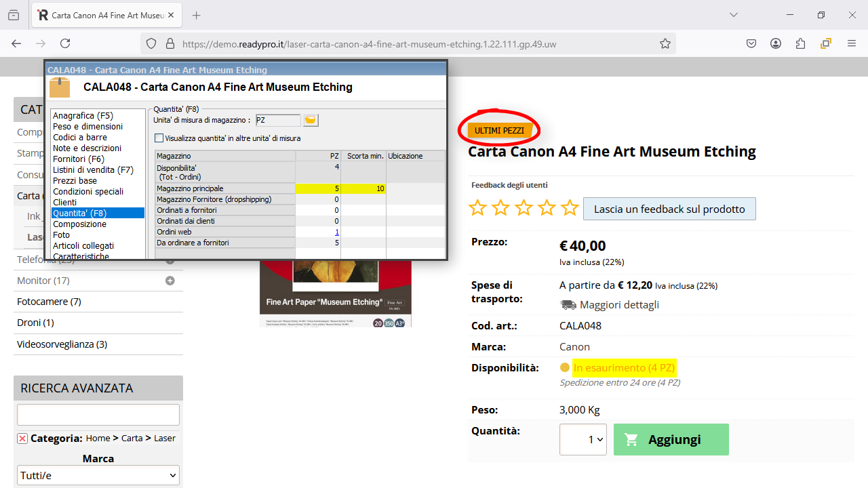Open Composizione section
The image size is (868, 488).
pyautogui.click(x=79, y=224)
